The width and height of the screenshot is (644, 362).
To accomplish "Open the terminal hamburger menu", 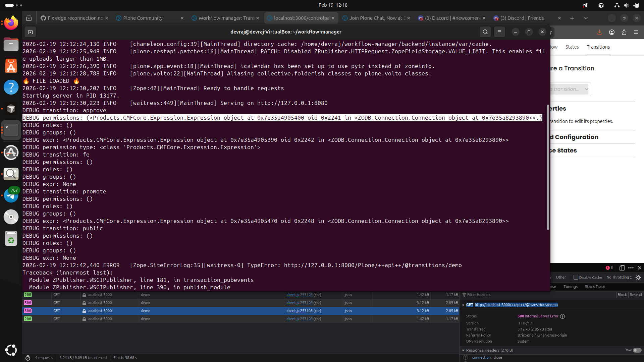I will coord(499,32).
